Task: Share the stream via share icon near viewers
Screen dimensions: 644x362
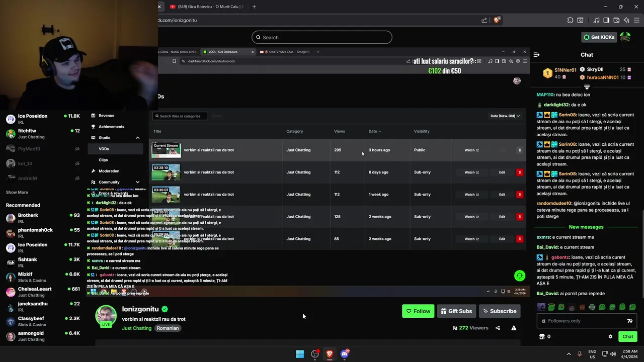Action: [x=498, y=328]
